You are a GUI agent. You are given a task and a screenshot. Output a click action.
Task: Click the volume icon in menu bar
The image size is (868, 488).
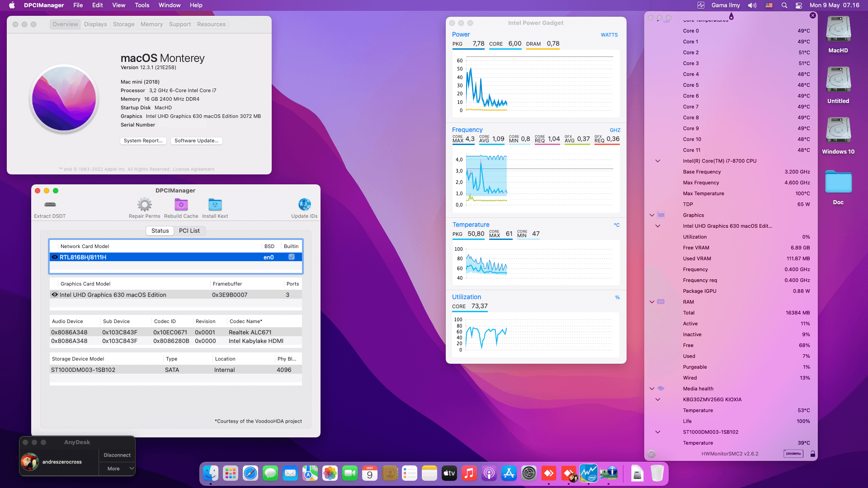pos(752,5)
